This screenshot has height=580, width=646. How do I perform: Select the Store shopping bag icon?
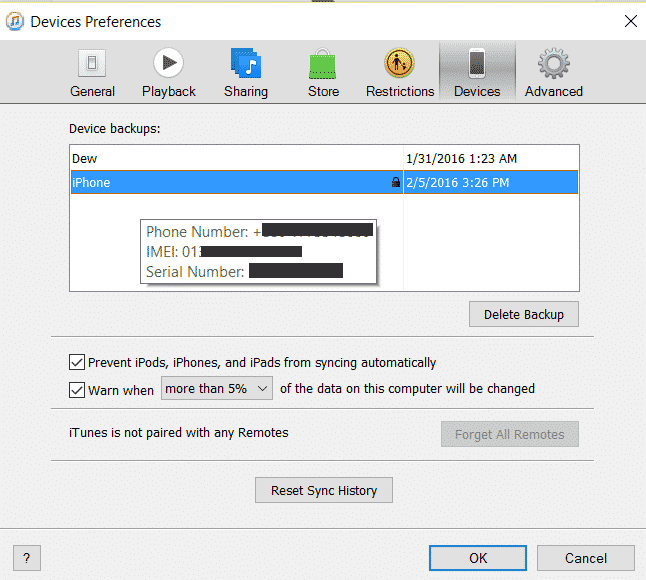tap(323, 66)
